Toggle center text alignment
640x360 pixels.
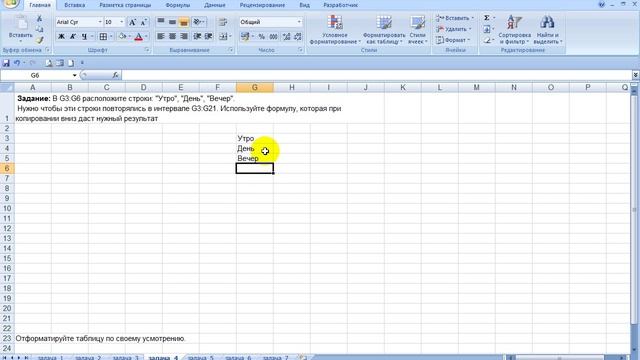pos(172,37)
